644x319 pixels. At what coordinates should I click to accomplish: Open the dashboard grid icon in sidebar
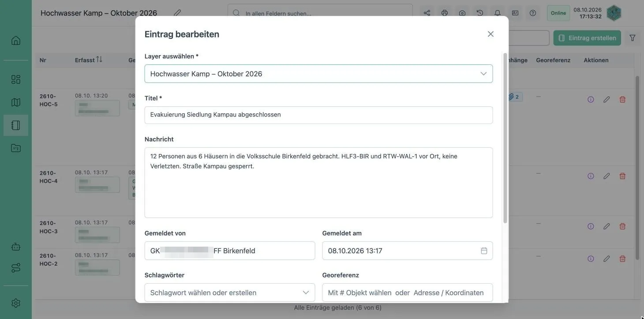(x=16, y=79)
